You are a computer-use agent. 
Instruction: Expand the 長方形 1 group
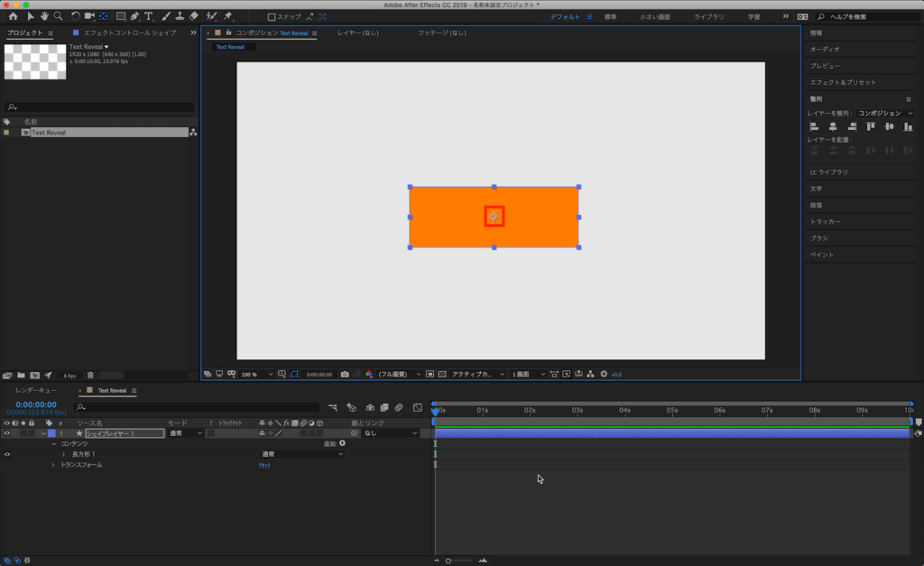63,454
